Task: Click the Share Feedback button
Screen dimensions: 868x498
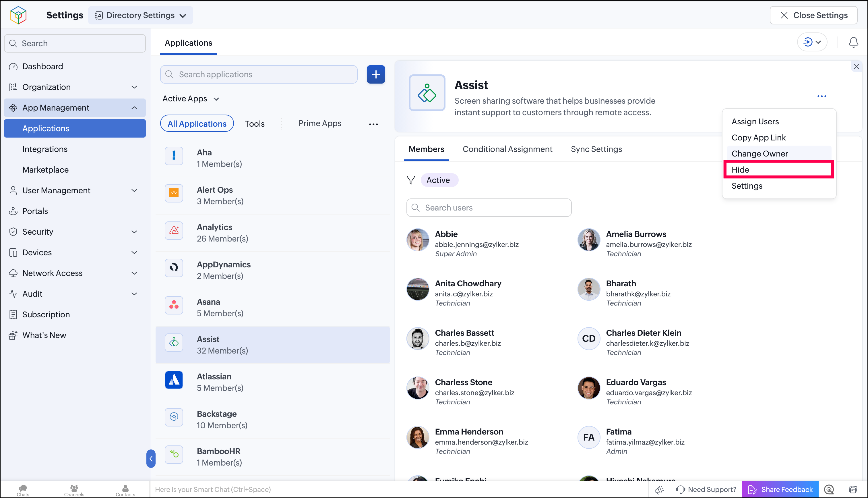Action: click(780, 489)
